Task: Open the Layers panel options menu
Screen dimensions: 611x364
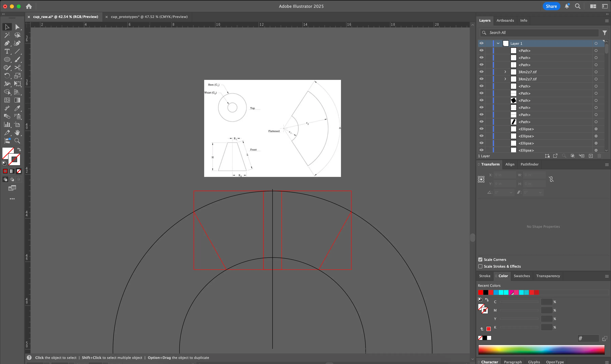Action: (x=607, y=21)
